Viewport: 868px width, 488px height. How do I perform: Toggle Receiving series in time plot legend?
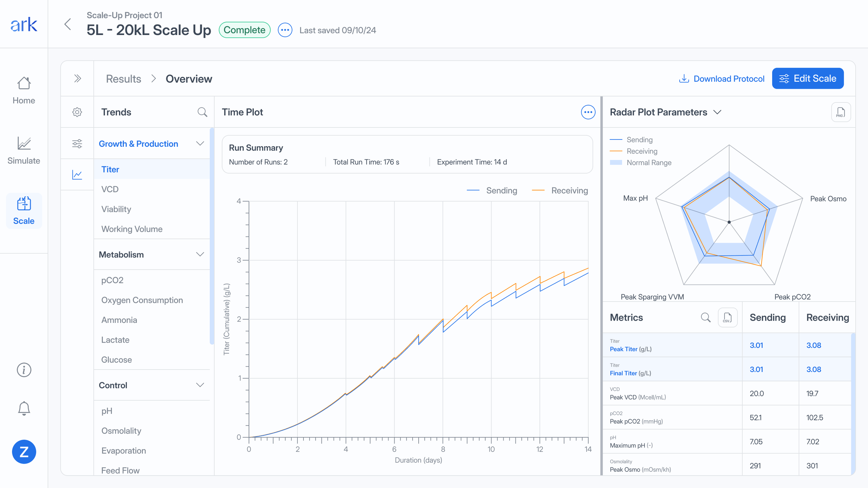[560, 190]
